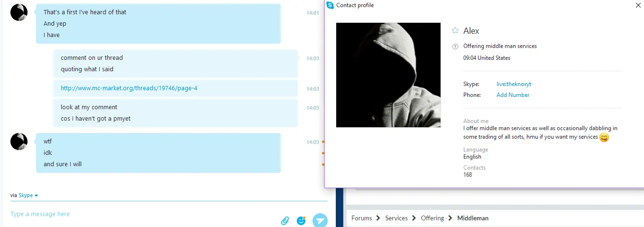Click the 14:01 timestamp
This screenshot has width=644, height=227.
pyautogui.click(x=313, y=13)
